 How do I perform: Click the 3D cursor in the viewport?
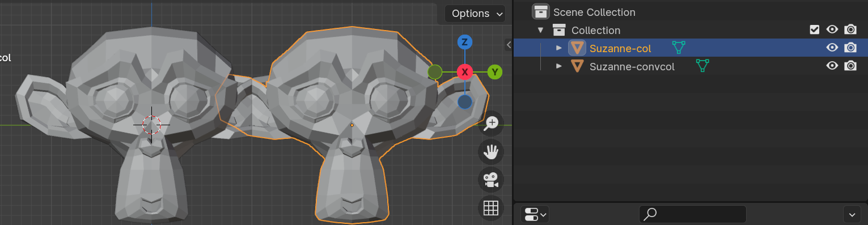(x=151, y=124)
